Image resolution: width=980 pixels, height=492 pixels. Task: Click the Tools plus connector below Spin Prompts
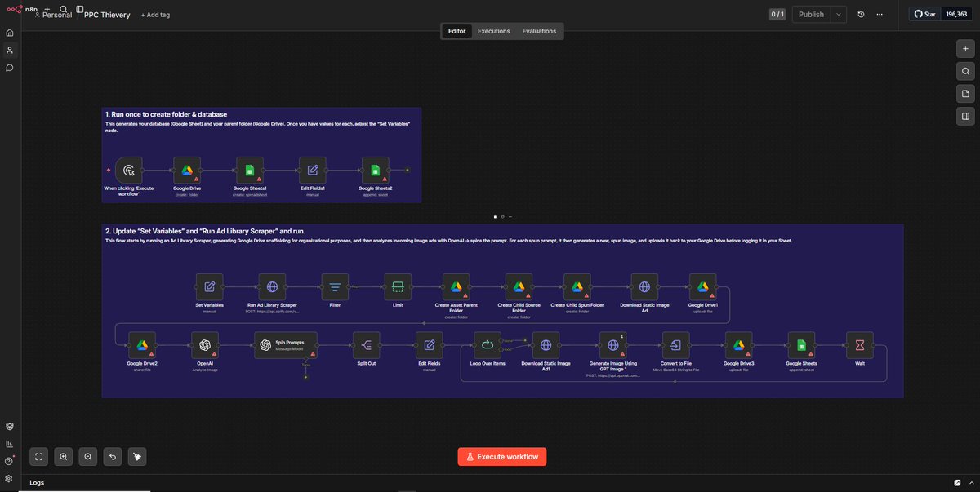tap(306, 377)
